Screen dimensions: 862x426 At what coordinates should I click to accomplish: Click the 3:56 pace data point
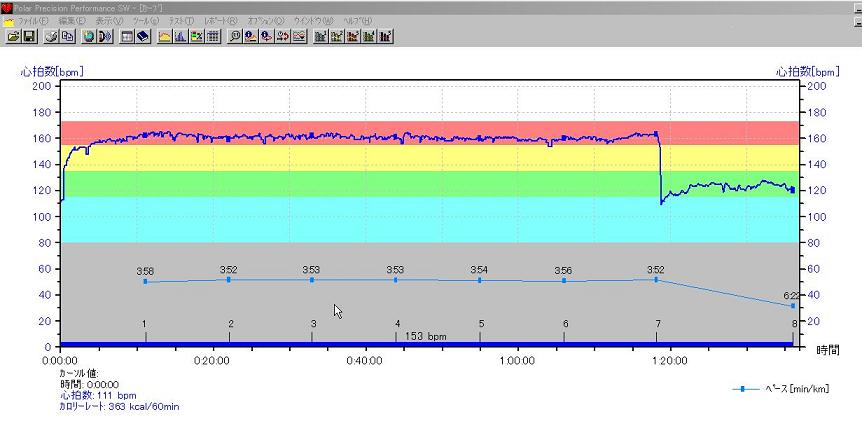[x=564, y=281]
